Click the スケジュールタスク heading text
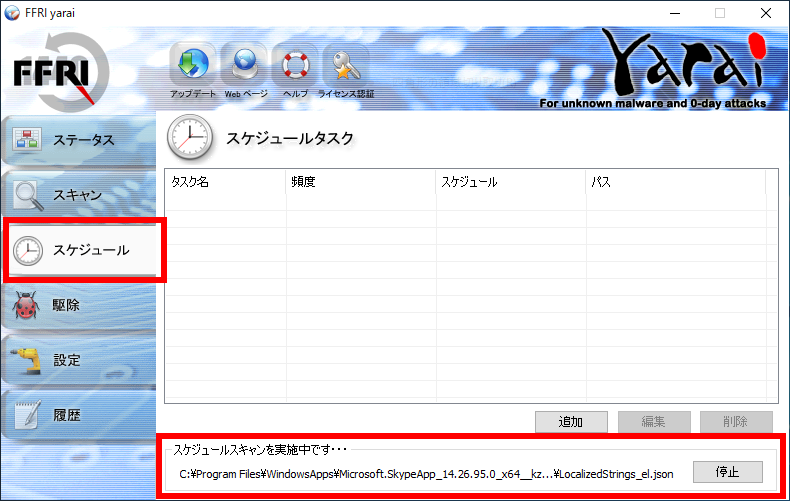The image size is (790, 501). pos(290,138)
